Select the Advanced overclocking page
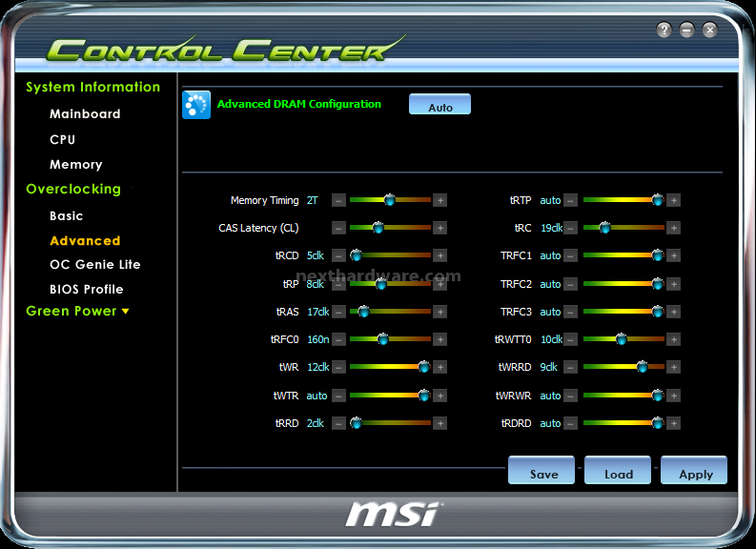This screenshot has height=549, width=756. point(85,240)
